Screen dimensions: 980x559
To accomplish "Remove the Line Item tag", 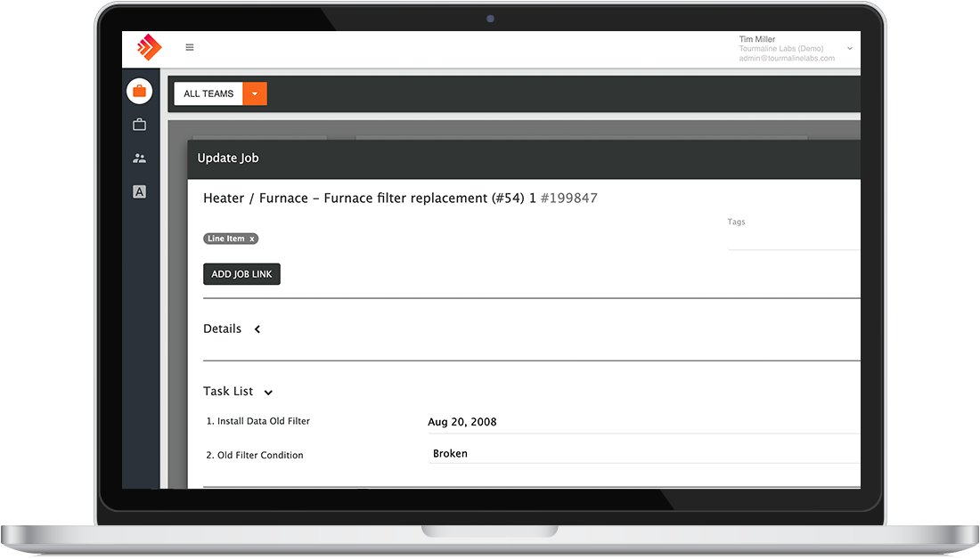I will tap(252, 239).
